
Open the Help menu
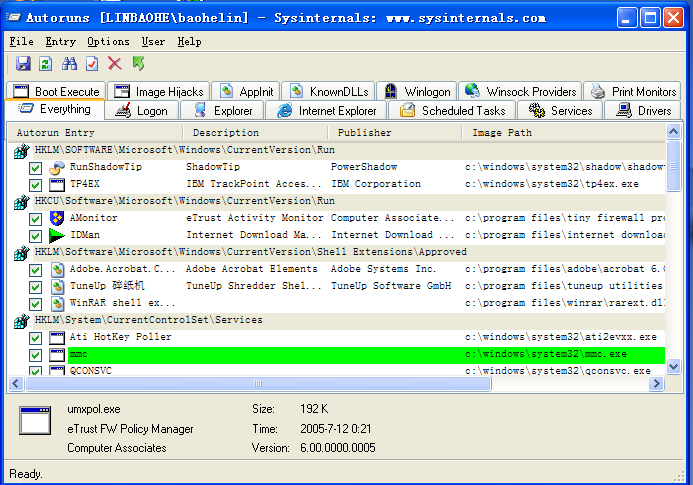tap(190, 42)
